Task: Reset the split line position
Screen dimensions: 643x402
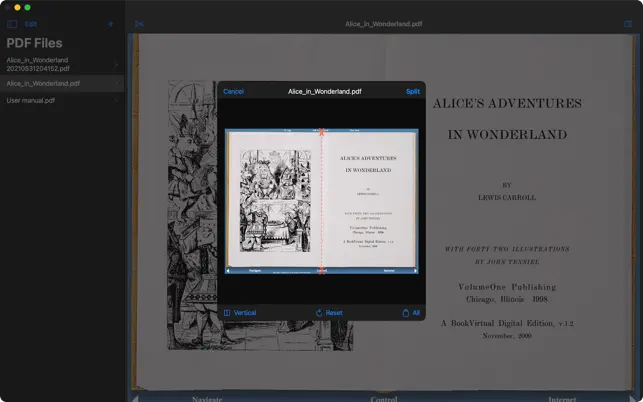Action: click(329, 313)
